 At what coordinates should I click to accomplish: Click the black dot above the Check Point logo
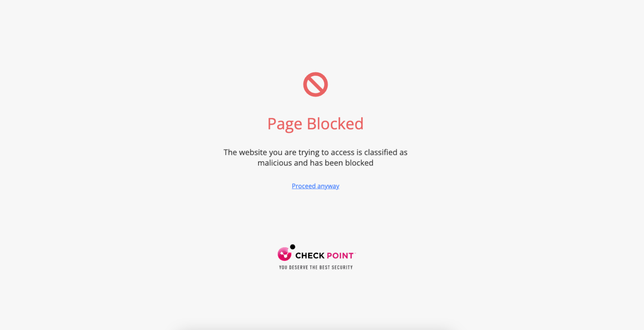point(293,247)
